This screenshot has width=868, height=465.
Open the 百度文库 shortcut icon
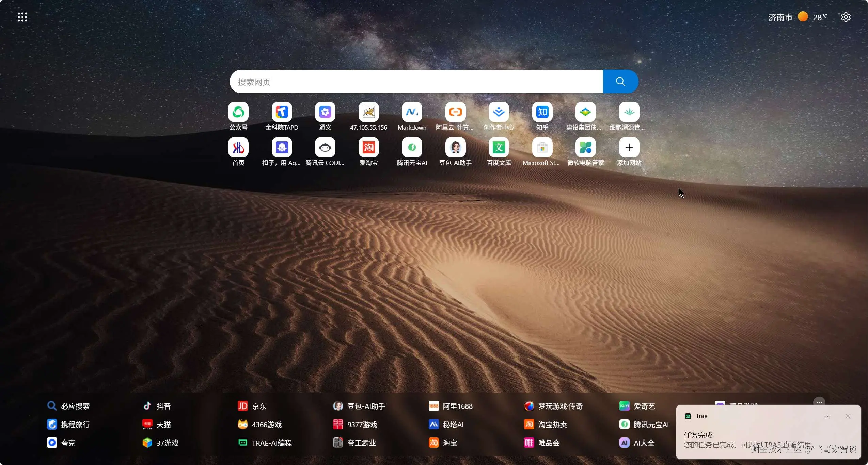pyautogui.click(x=499, y=148)
